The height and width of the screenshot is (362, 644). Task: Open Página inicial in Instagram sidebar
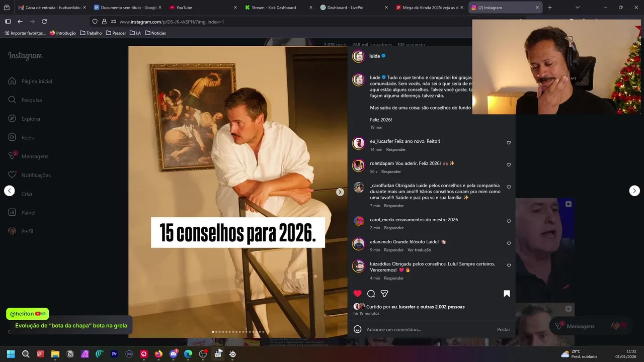30,81
